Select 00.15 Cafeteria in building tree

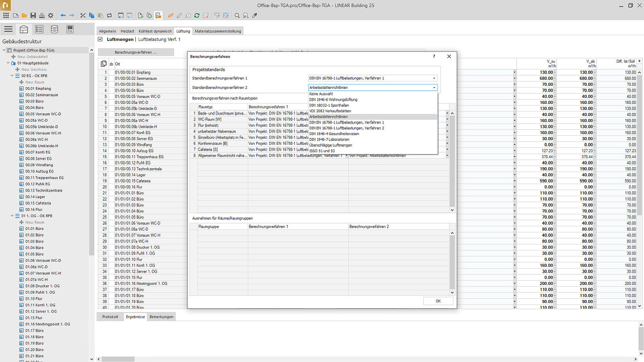pyautogui.click(x=38, y=203)
